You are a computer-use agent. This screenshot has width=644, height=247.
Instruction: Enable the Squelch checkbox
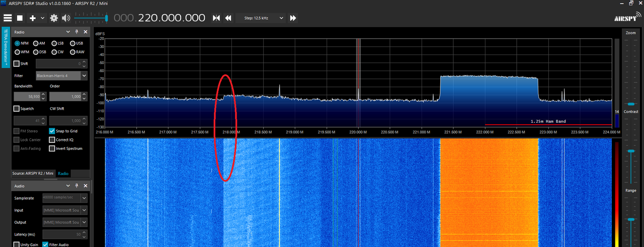coord(17,108)
